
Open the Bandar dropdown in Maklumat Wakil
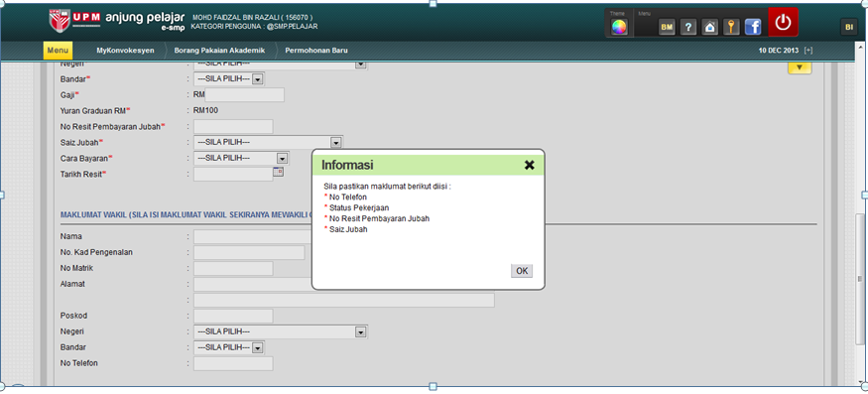[229, 347]
